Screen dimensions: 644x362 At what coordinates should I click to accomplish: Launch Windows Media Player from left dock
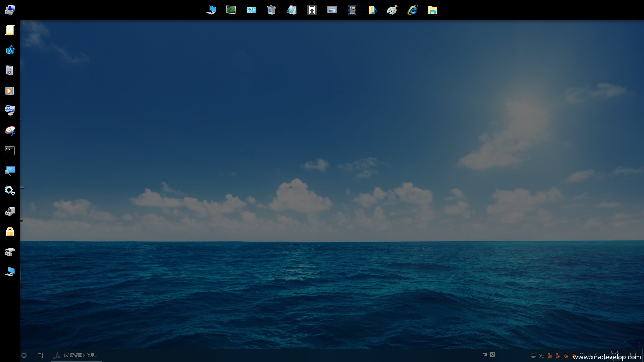pyautogui.click(x=10, y=91)
